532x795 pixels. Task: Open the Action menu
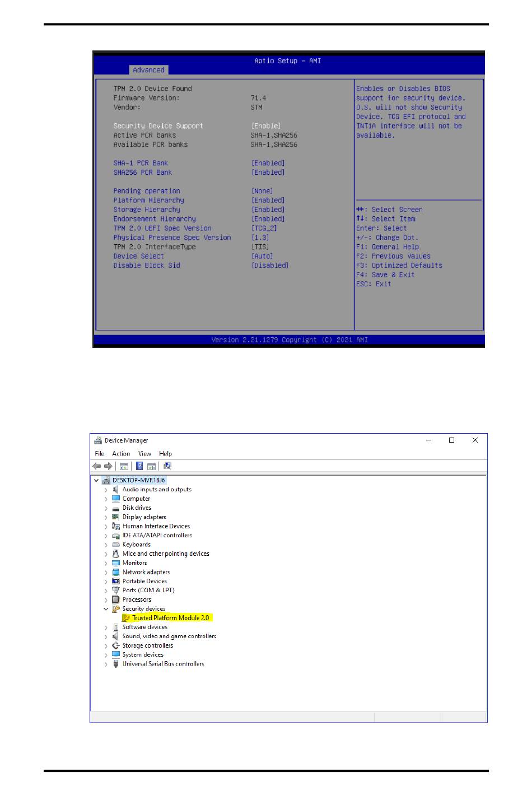pos(121,454)
